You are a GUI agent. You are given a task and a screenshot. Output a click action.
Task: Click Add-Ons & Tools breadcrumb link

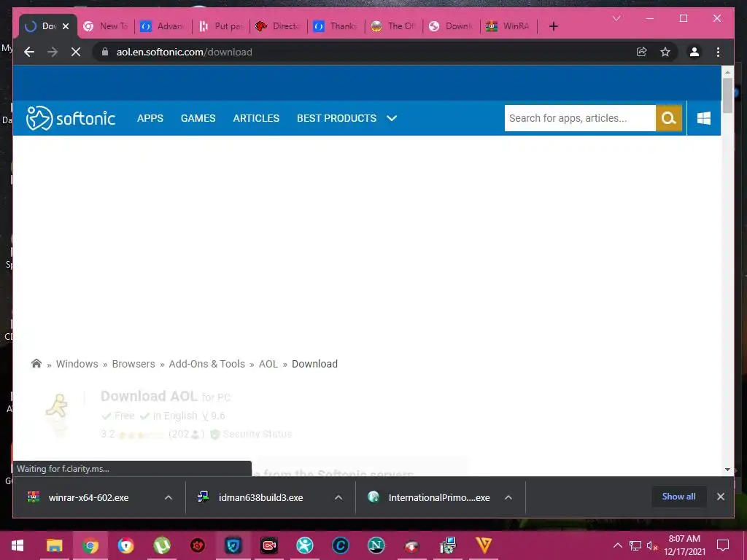pyautogui.click(x=206, y=364)
